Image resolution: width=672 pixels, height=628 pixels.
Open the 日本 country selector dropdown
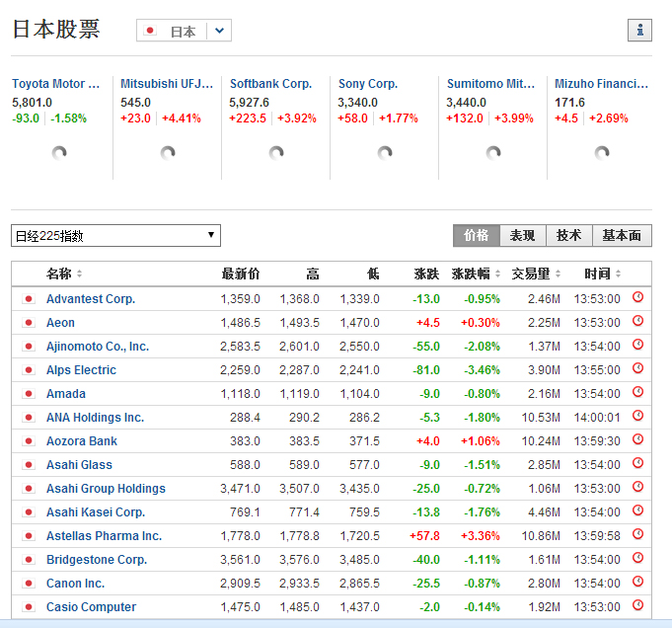(184, 31)
